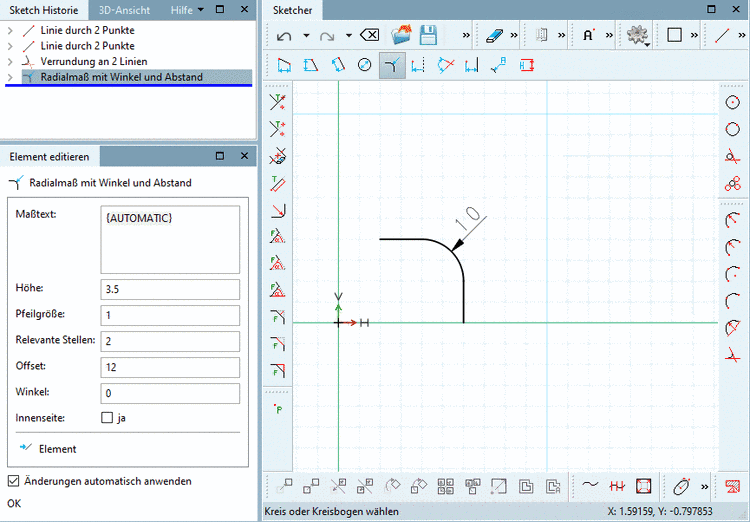
Task: Select the three-circles pattern tool
Action: pyautogui.click(x=732, y=183)
